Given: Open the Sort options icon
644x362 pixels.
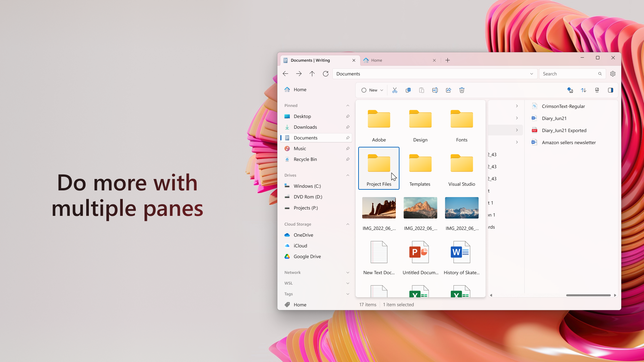Looking at the screenshot, I should point(584,90).
